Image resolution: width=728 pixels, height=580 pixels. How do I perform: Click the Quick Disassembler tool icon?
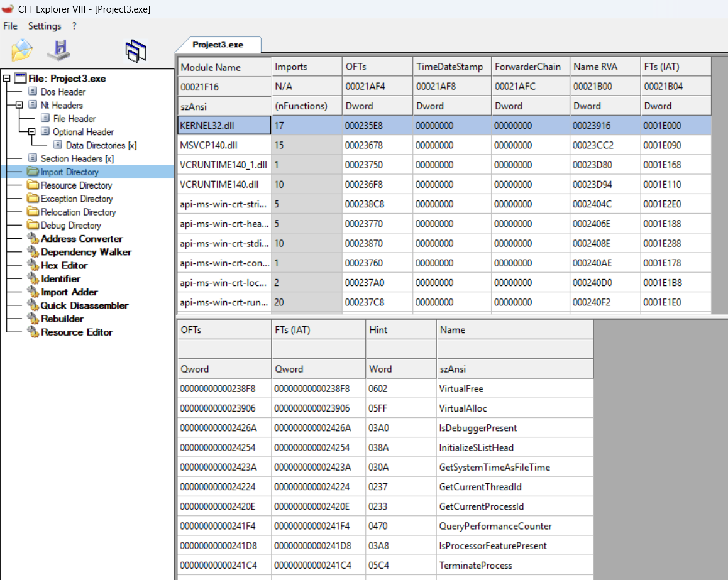[x=33, y=305]
